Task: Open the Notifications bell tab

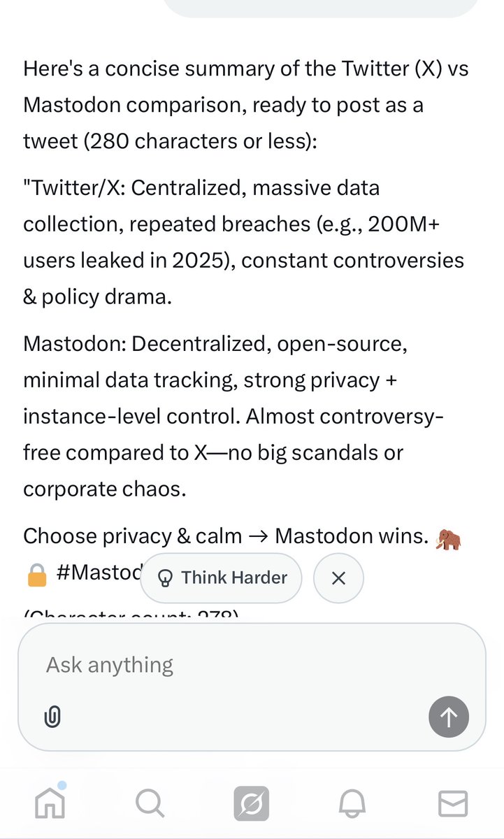Action: coord(352,803)
